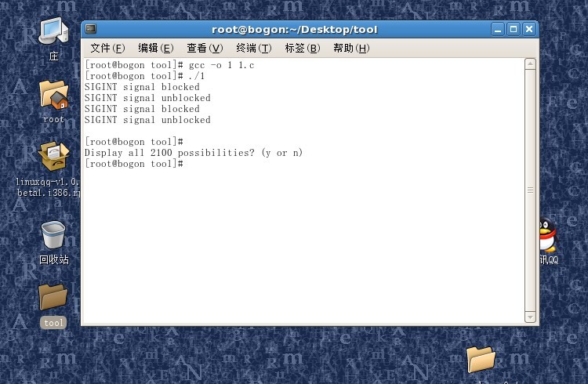The image size is (588, 384).
Task: Select the tool folder on desktop
Action: tap(53, 297)
